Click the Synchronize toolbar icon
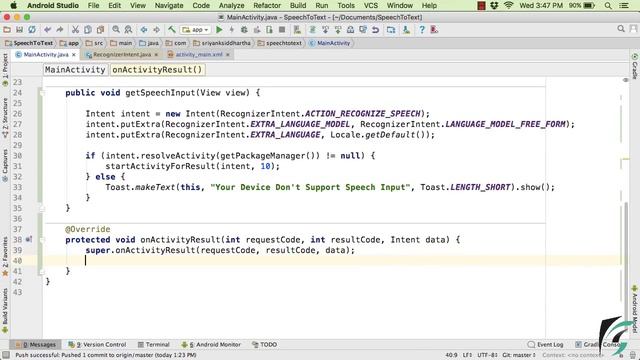This screenshot has height=360, width=640. click(31, 30)
